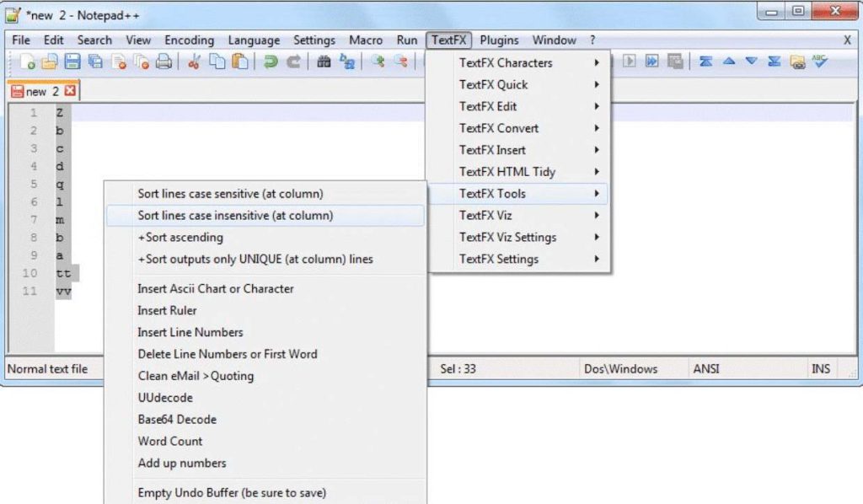This screenshot has height=504, width=863.
Task: Click the Zoom In magnifier icon
Action: click(378, 62)
